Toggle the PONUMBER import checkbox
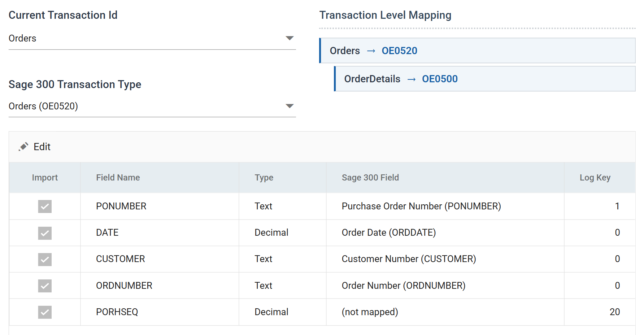644x335 pixels. tap(45, 206)
